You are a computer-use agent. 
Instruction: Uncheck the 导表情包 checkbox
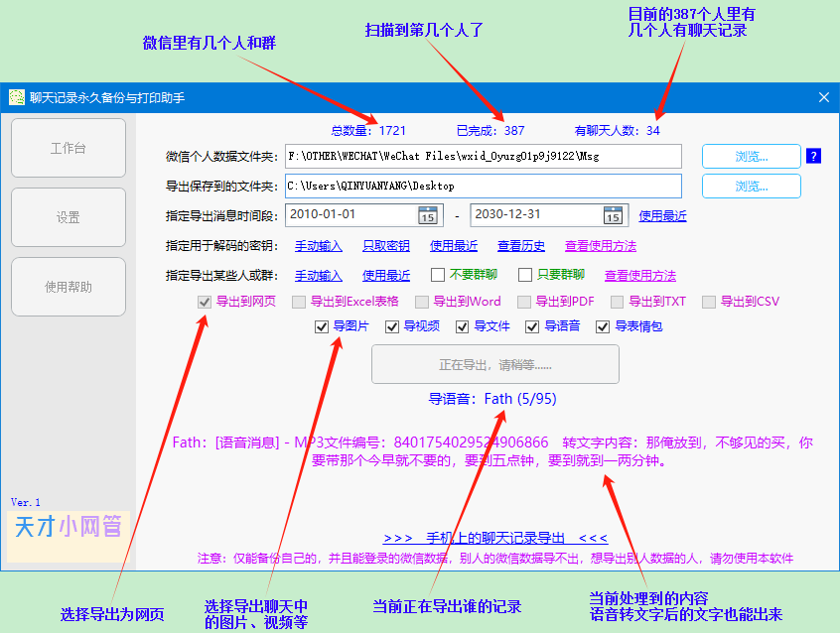pos(603,326)
